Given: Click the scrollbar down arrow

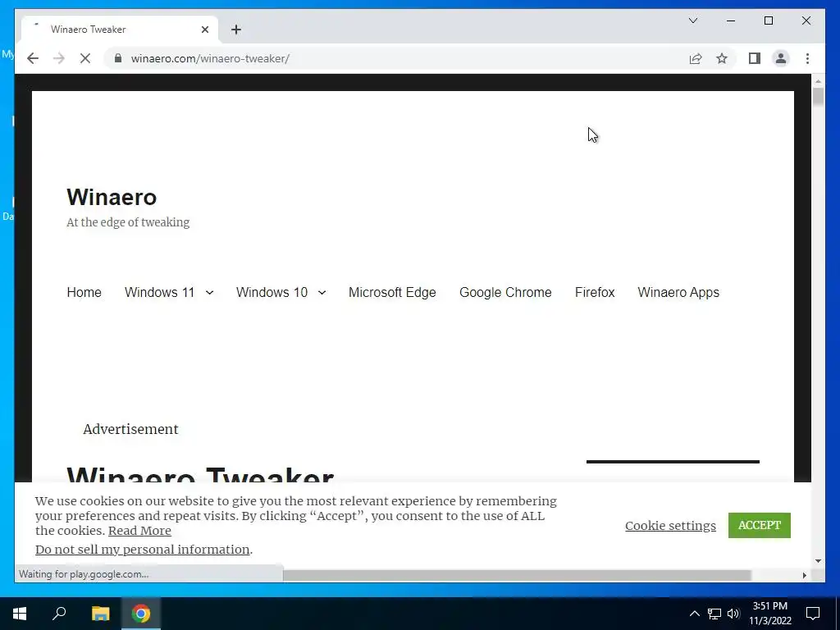Looking at the screenshot, I should 818,561.
